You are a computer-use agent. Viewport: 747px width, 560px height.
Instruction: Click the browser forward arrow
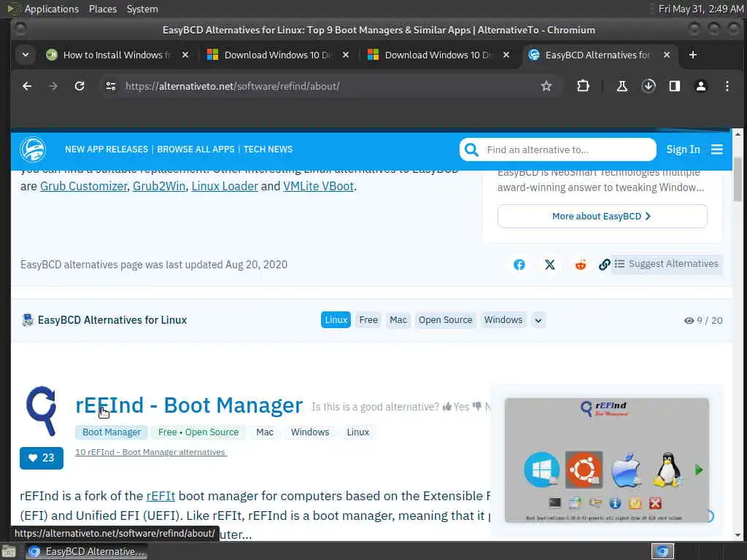(53, 86)
